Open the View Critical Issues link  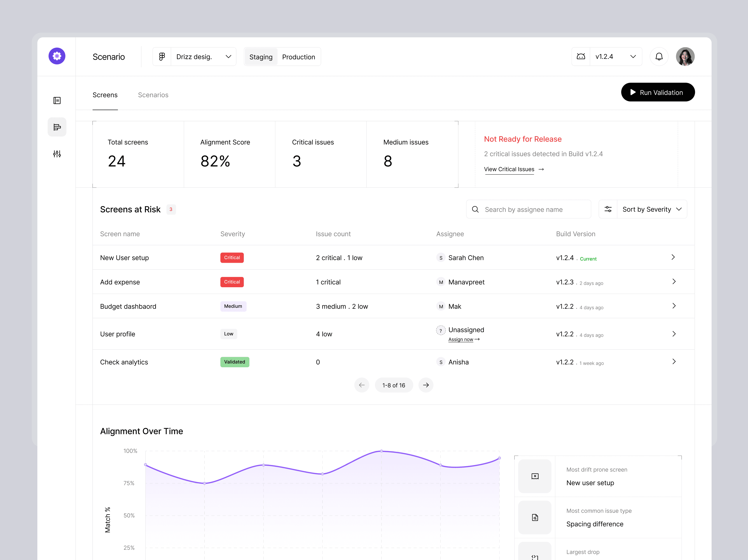pos(509,169)
